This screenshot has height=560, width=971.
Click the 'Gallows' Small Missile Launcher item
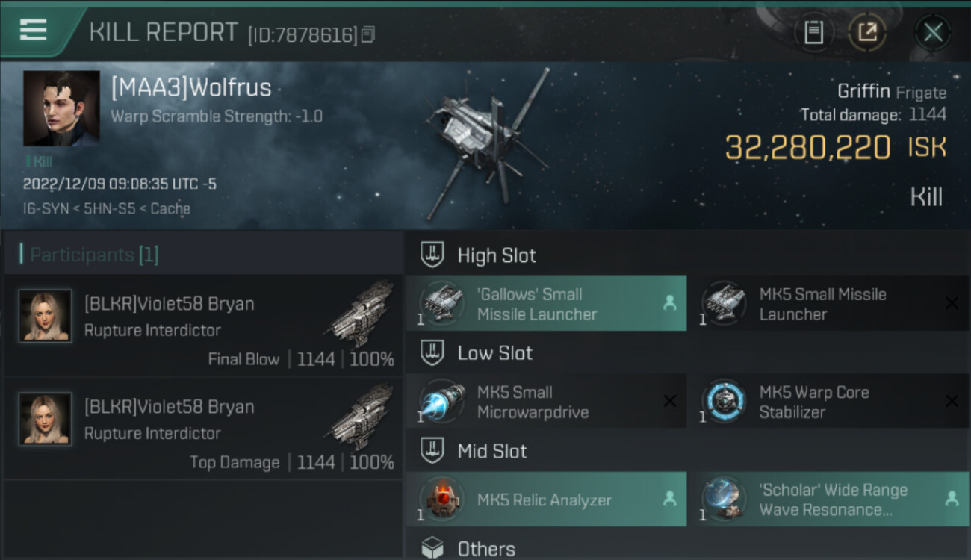coord(546,304)
